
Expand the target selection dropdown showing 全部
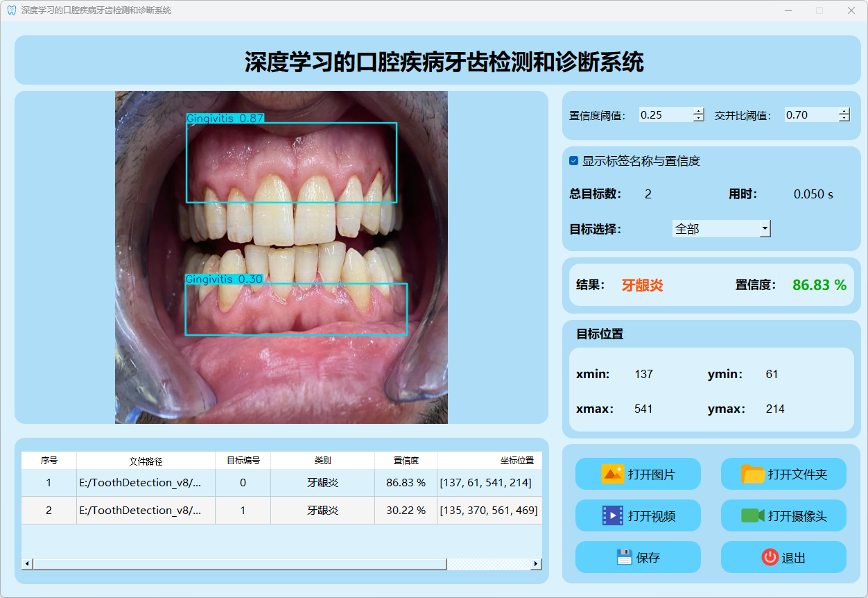[765, 228]
